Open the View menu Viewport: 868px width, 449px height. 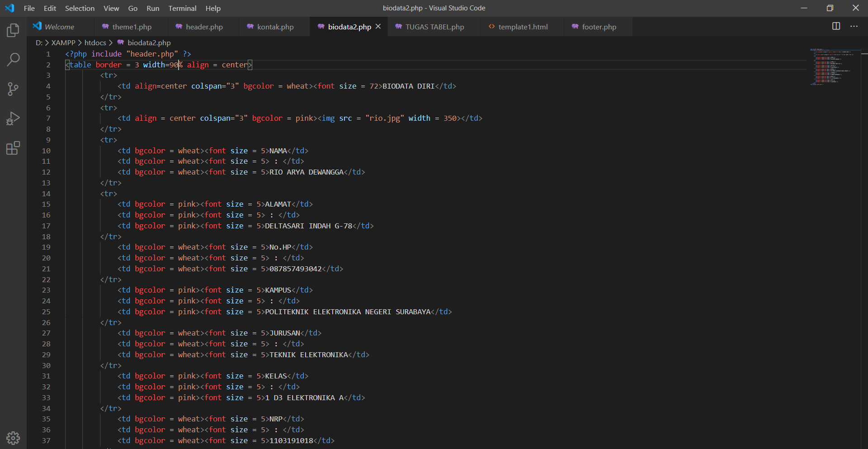[x=111, y=8]
